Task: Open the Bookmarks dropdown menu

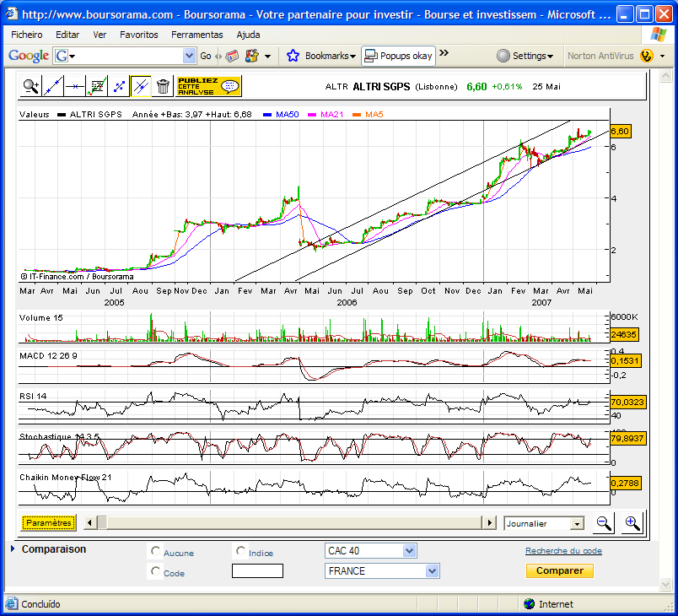Action: click(x=331, y=56)
